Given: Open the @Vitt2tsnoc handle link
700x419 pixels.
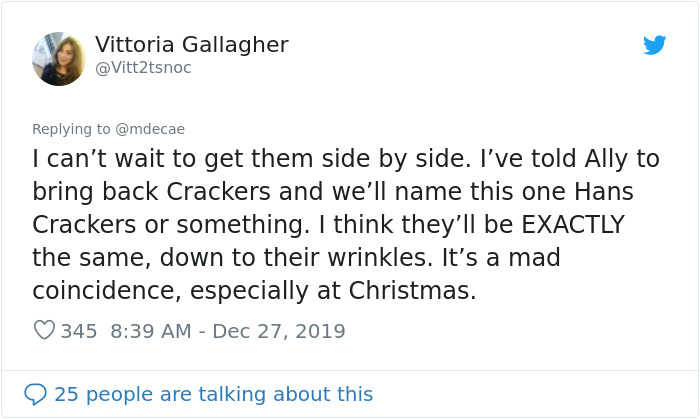Looking at the screenshot, I should (143, 68).
